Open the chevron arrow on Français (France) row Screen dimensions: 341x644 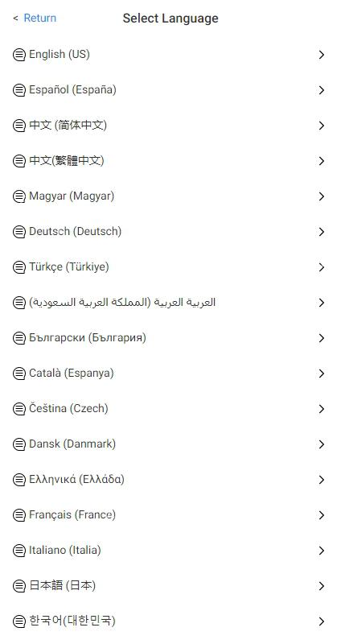coord(322,515)
